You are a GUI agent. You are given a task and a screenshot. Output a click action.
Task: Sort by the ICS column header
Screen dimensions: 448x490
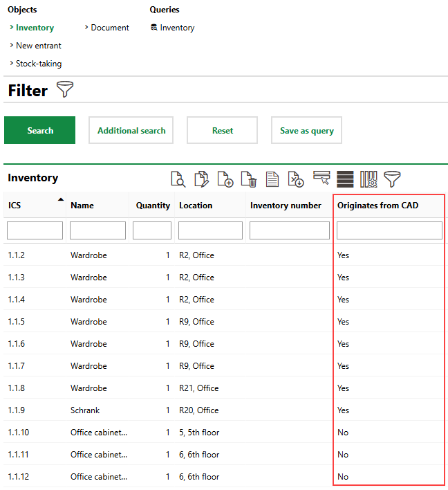[15, 206]
